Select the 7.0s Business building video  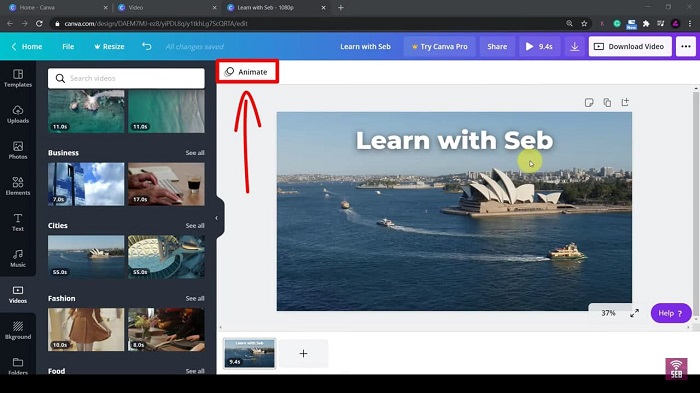86,184
